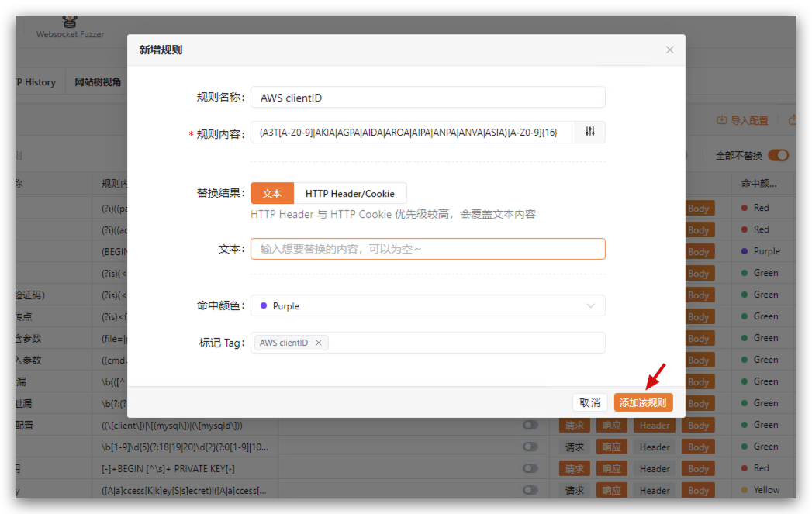This screenshot has height=514, width=812.
Task: Focus the 文本 replacement input field
Action: pos(427,249)
